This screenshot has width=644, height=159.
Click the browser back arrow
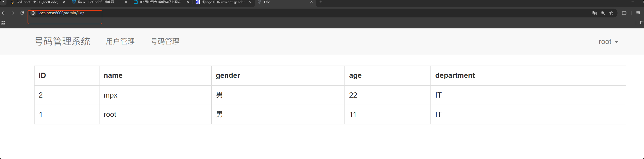(3, 13)
